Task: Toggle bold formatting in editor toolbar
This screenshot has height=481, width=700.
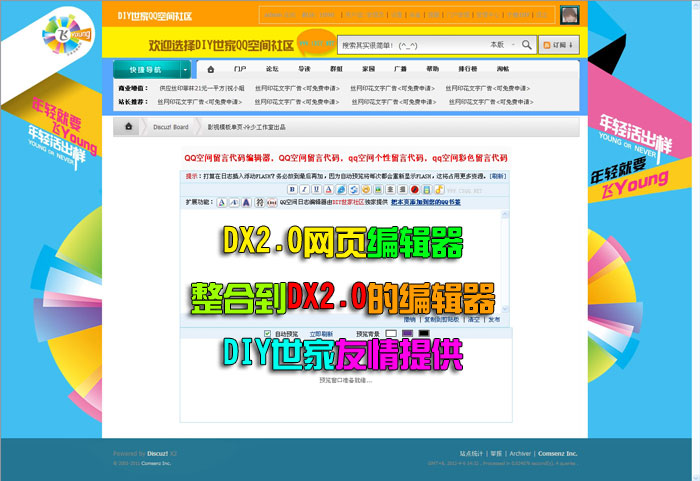Action: point(292,189)
